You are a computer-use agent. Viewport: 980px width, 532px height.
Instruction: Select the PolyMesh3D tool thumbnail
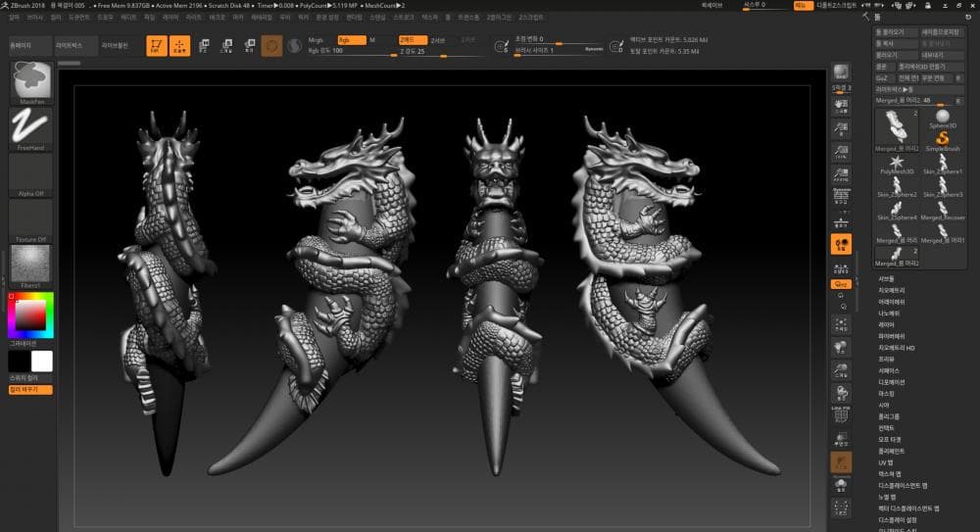coord(897,166)
